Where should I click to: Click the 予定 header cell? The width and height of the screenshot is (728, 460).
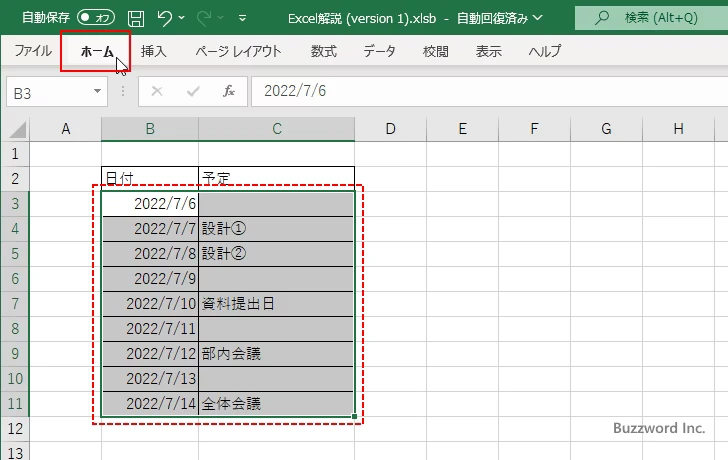point(277,179)
